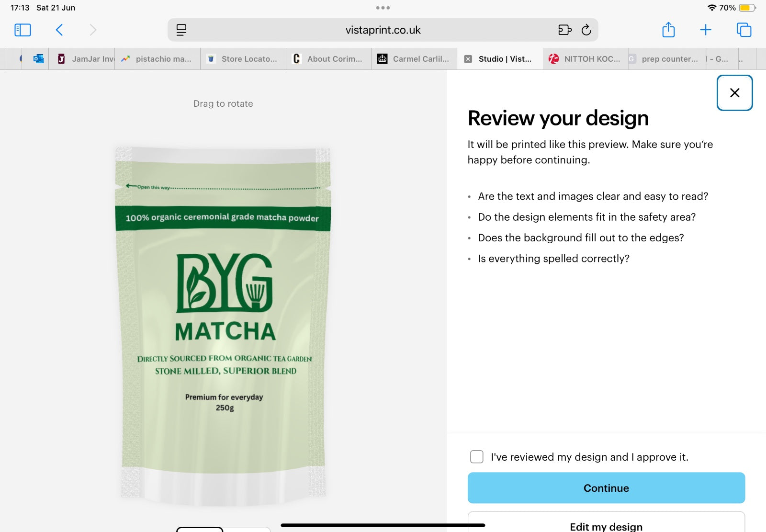The height and width of the screenshot is (532, 766).
Task: Click the Drag to rotate hint
Action: (x=223, y=104)
